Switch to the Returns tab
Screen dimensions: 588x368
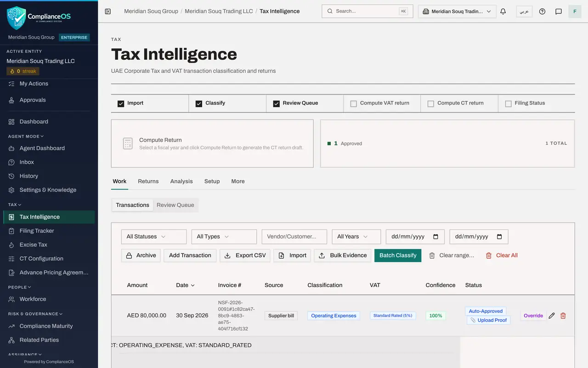[x=148, y=181]
